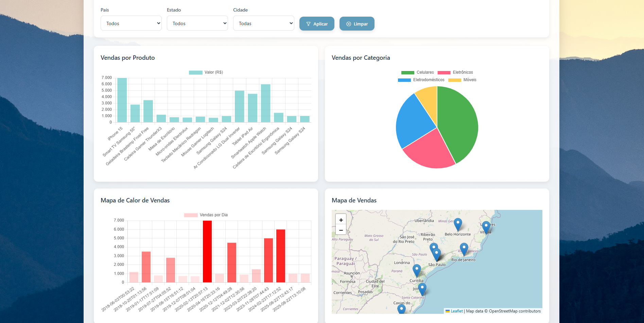The height and width of the screenshot is (323, 644).
Task: Click the map marker above Belo Horizonte
Action: click(458, 224)
